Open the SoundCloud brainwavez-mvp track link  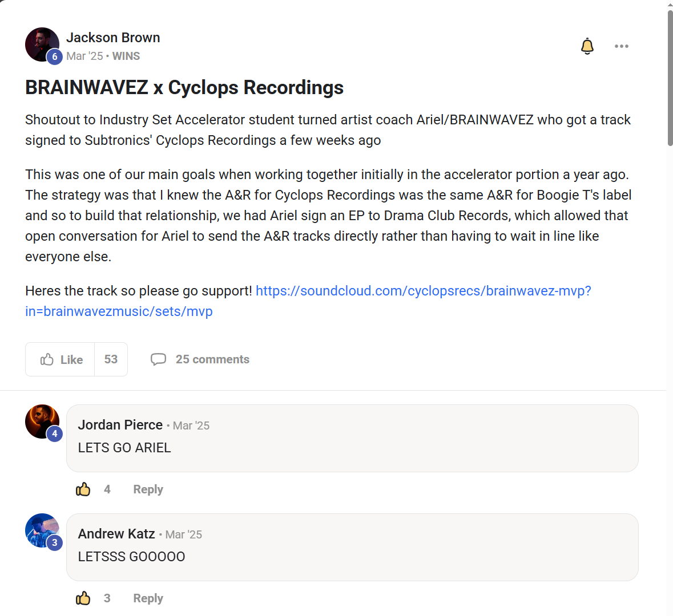point(423,291)
